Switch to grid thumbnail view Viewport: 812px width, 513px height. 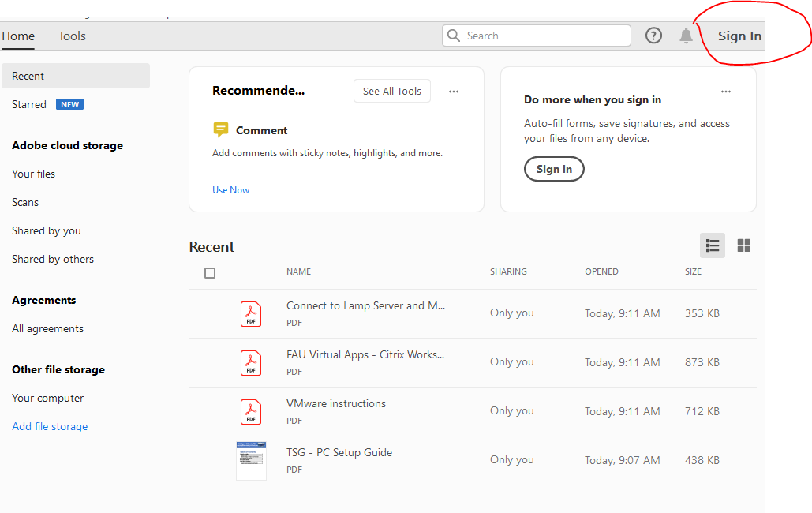743,245
